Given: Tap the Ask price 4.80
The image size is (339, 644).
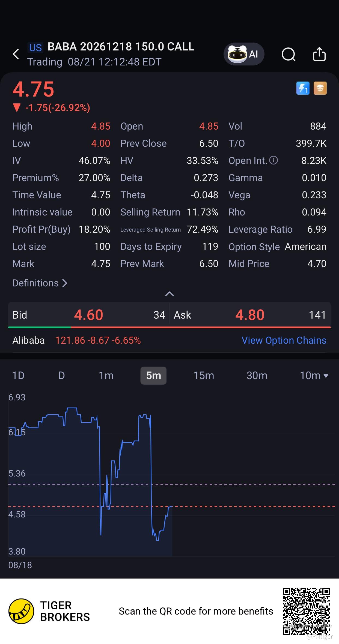Looking at the screenshot, I should coord(250,315).
